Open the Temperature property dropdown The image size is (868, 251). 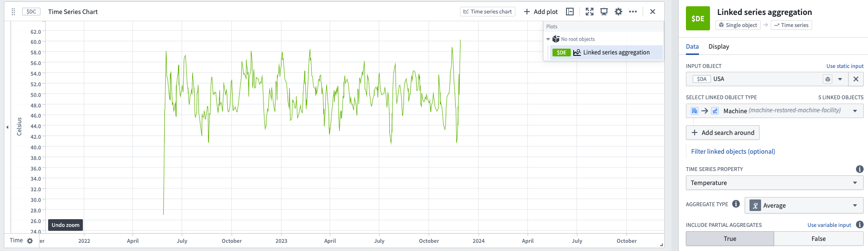pyautogui.click(x=775, y=183)
